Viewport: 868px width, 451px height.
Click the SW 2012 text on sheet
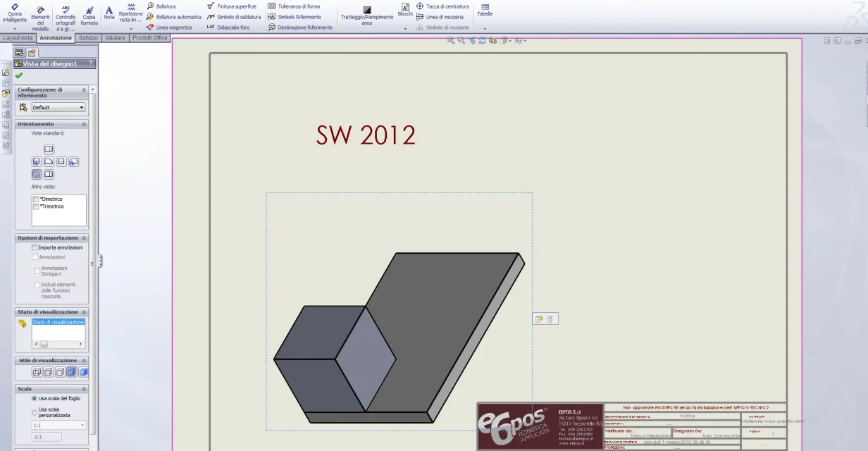click(x=366, y=135)
